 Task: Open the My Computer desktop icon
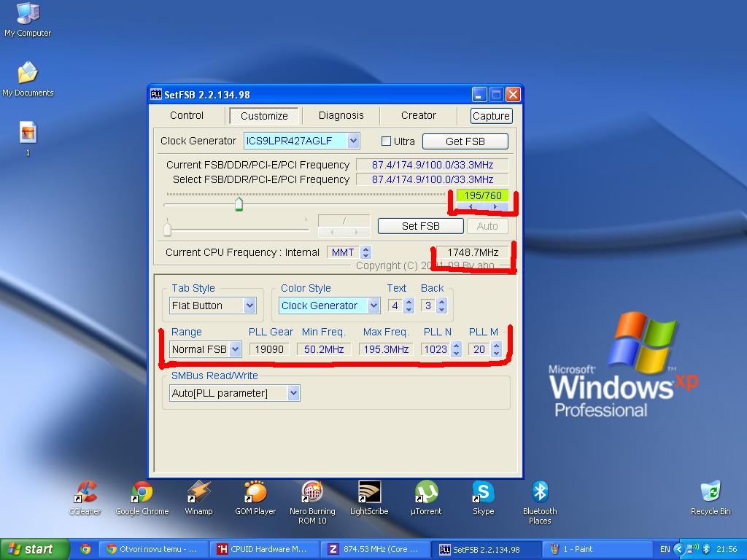28,19
